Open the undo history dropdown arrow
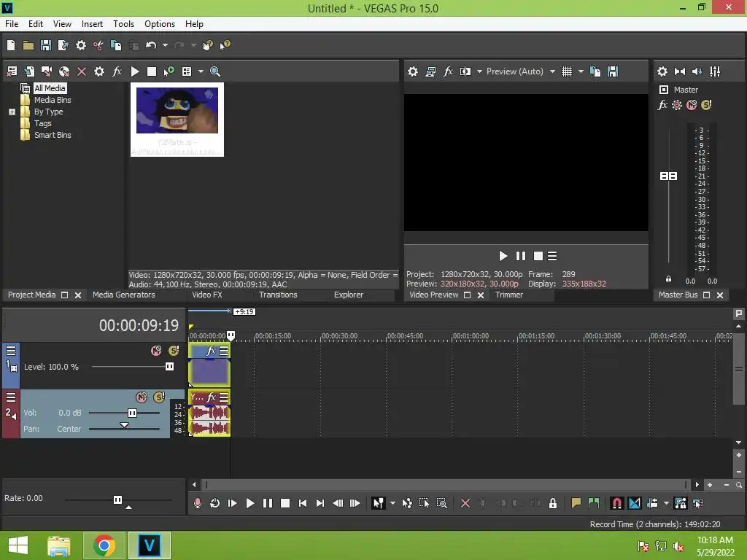The image size is (747, 560). [165, 45]
